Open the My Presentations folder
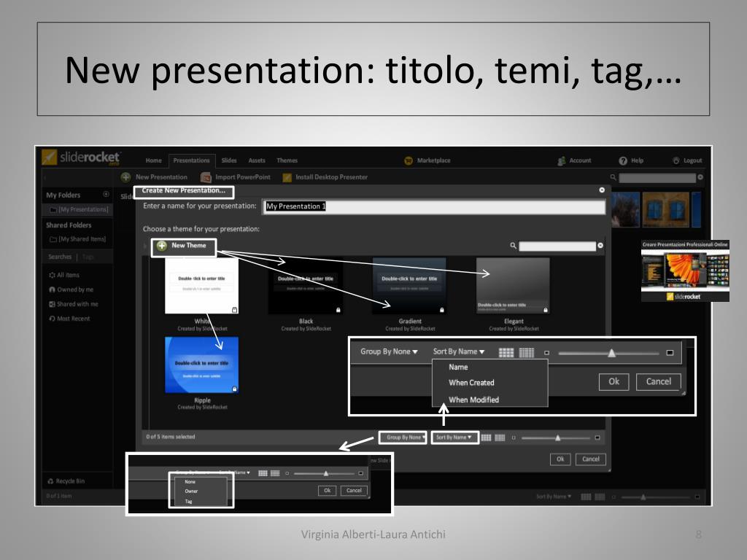 pos(79,209)
